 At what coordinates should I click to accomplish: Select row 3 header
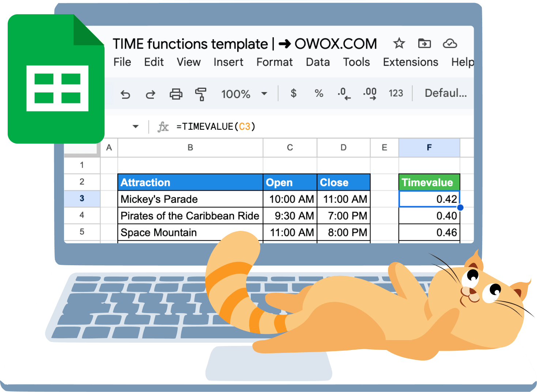tap(82, 199)
